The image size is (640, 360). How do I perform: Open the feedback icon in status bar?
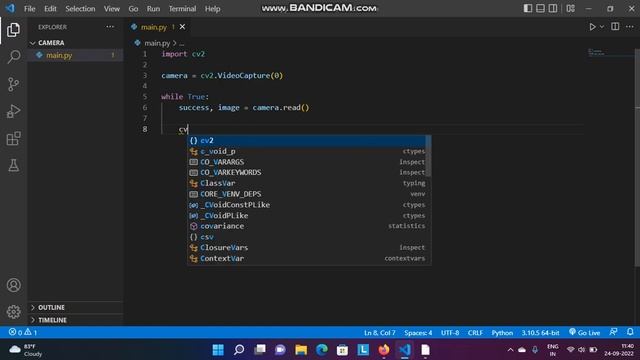[x=613, y=332]
